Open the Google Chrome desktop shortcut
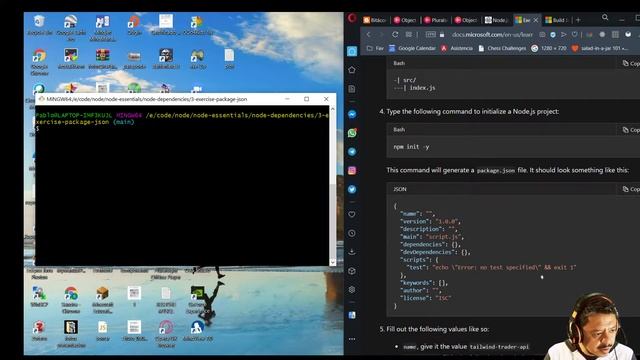This screenshot has height=360, width=640. 39,62
